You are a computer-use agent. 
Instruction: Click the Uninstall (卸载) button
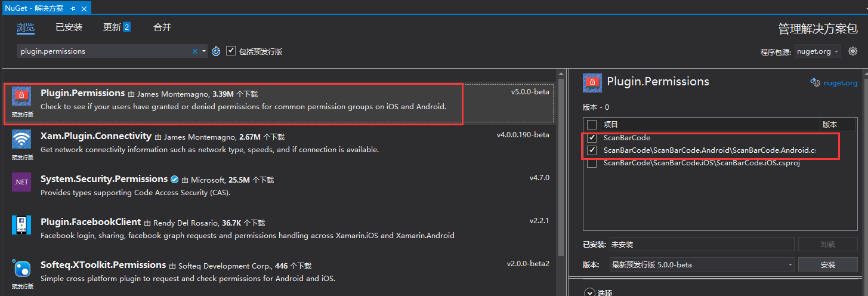pyautogui.click(x=828, y=244)
